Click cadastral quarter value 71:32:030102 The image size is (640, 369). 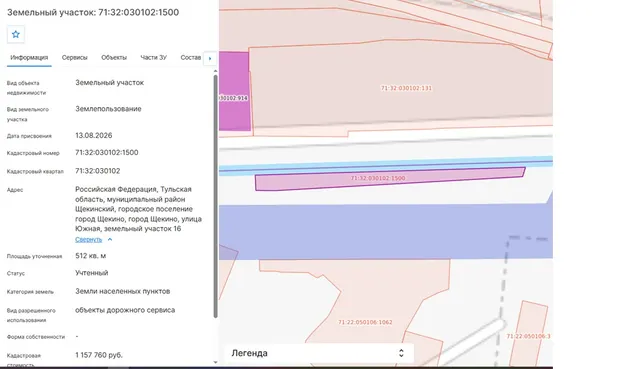pyautogui.click(x=98, y=171)
